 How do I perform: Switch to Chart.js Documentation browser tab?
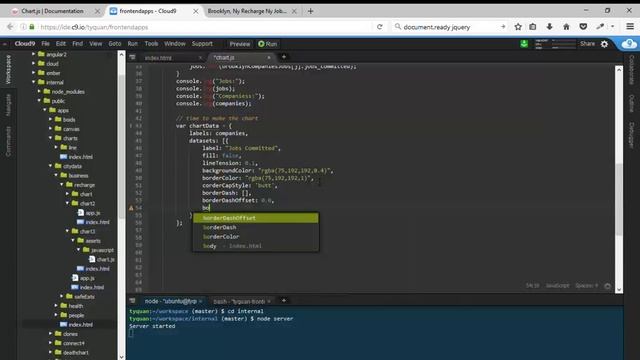point(53,11)
